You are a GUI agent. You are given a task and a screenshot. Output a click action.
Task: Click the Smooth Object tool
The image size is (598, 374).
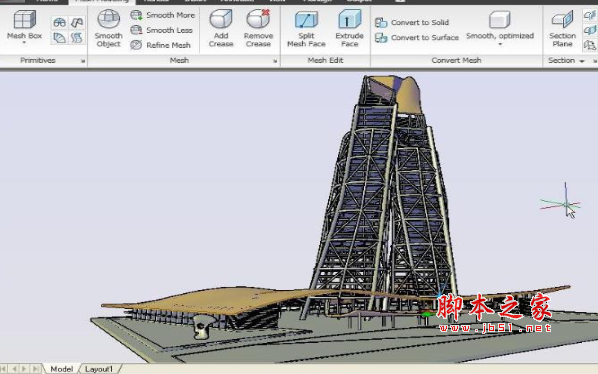coord(109,28)
